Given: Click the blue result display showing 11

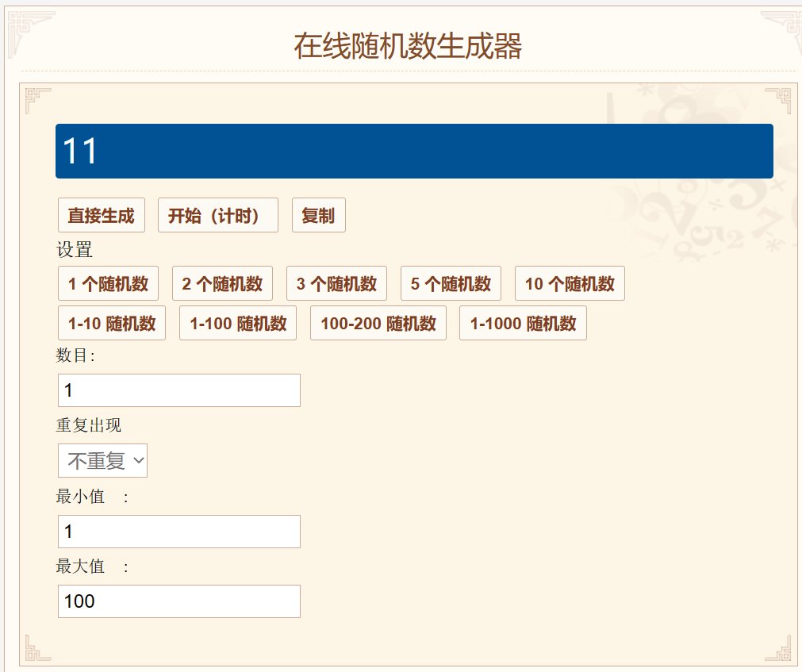Looking at the screenshot, I should click(x=414, y=151).
